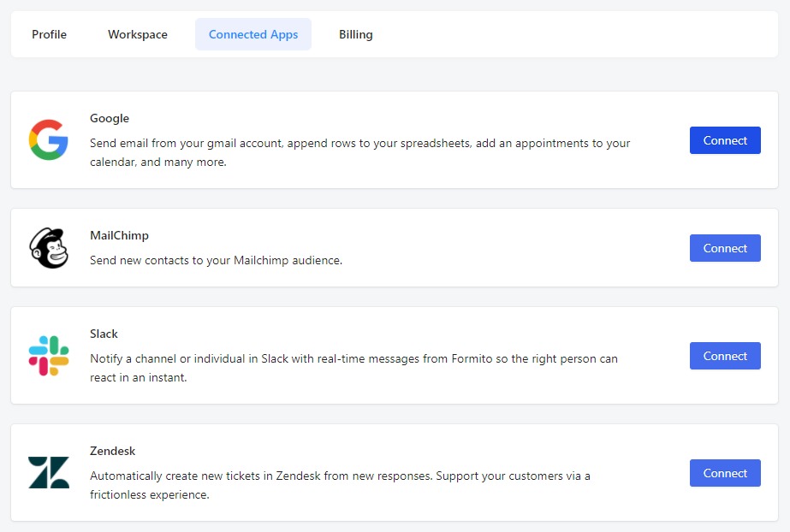
Task: Click the Google app name label
Action: [x=109, y=118]
